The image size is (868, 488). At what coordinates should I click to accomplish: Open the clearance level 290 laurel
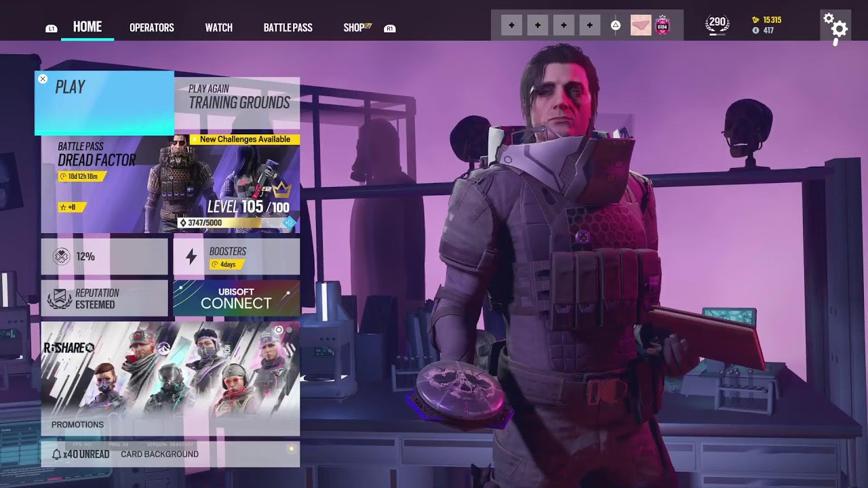pyautogui.click(x=717, y=24)
